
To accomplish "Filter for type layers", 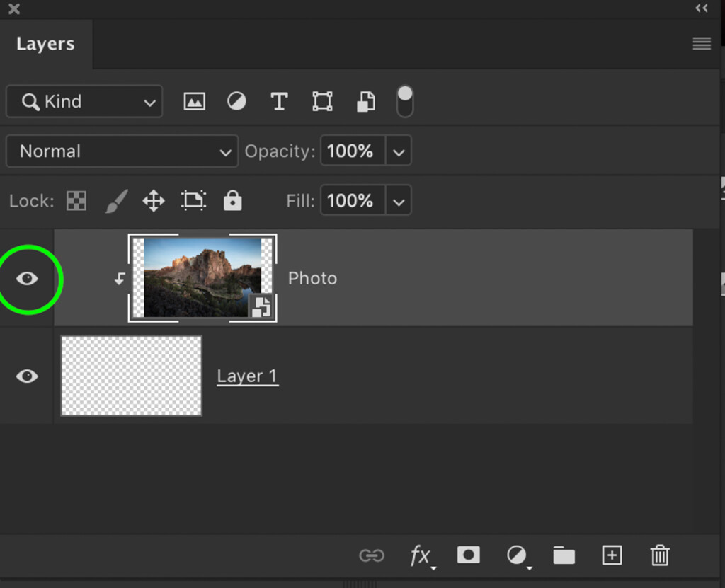I will tap(279, 101).
